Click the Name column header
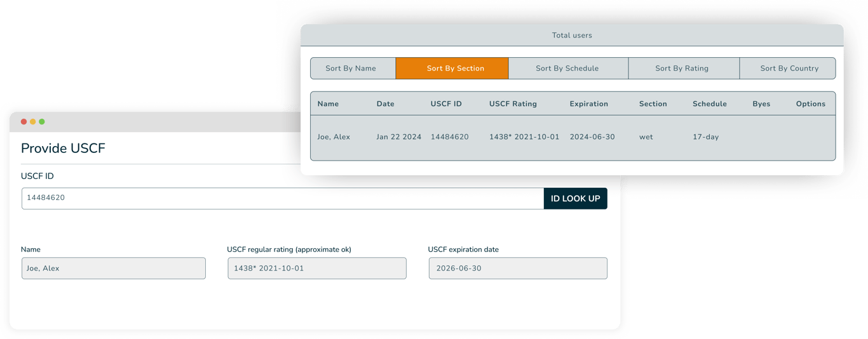 [328, 104]
